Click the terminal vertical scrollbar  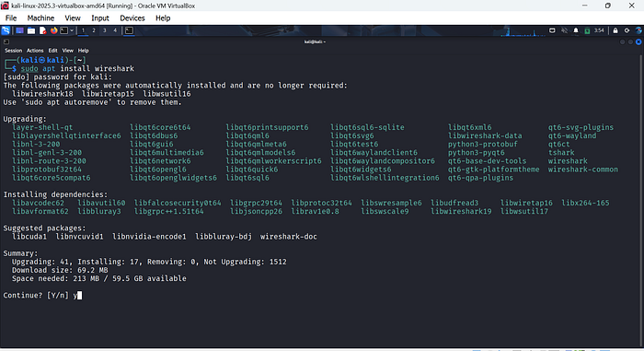641,202
